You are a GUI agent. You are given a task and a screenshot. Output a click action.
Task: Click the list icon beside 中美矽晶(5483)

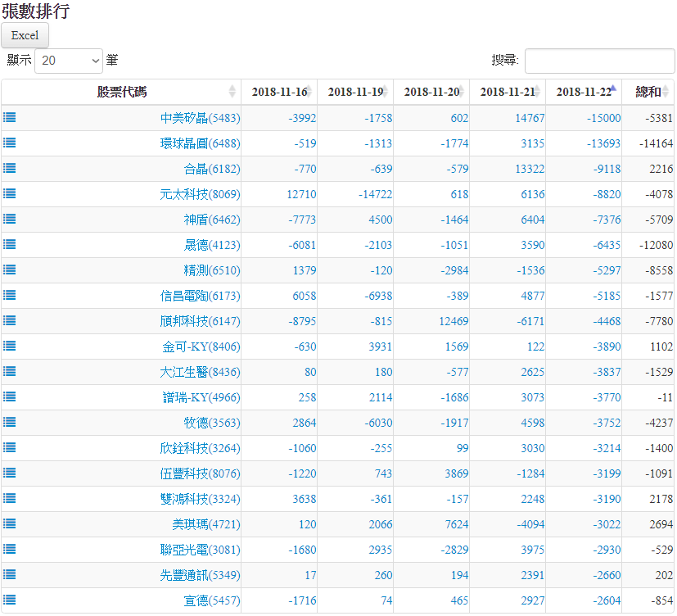coord(10,117)
